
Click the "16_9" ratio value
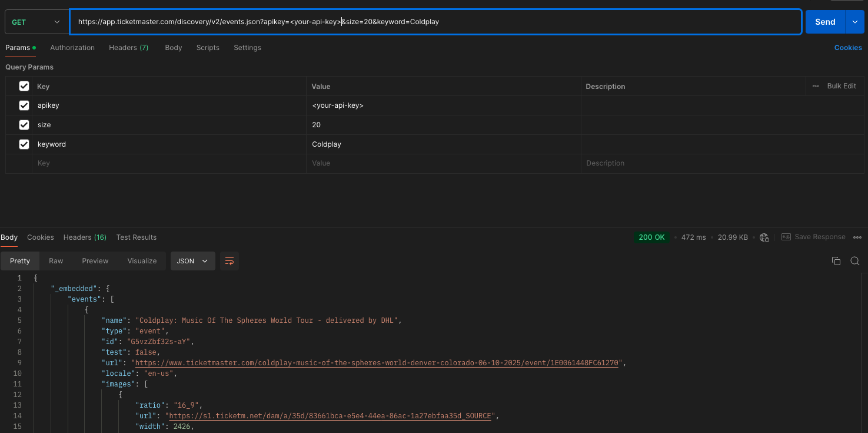[x=185, y=405]
